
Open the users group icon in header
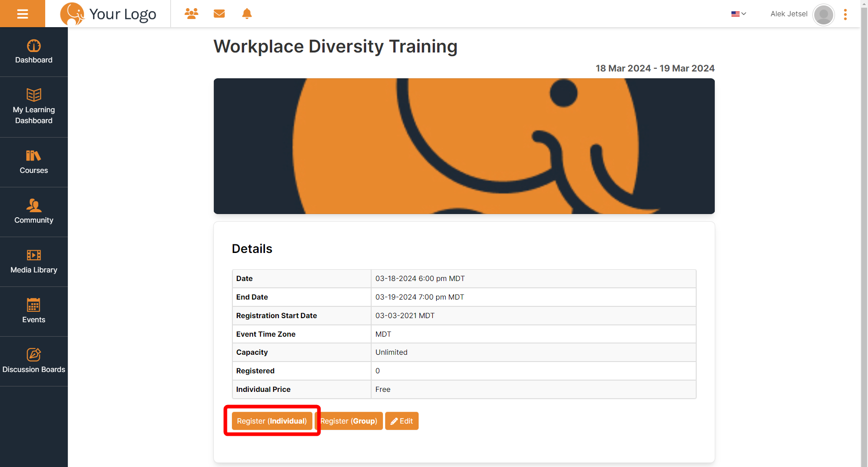[x=191, y=14]
